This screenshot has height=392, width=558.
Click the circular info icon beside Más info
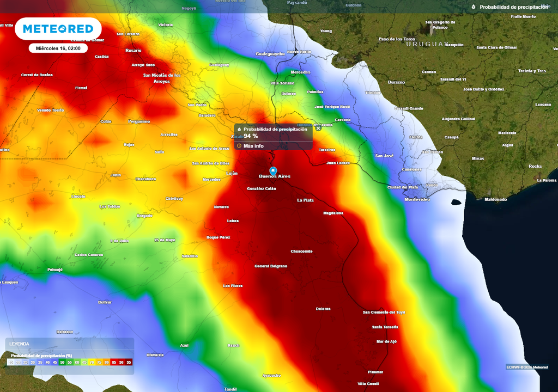point(239,145)
